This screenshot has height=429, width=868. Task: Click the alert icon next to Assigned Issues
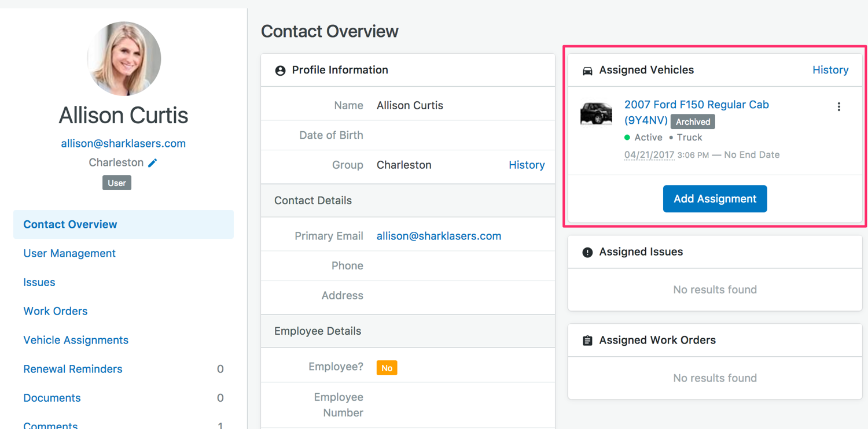click(587, 252)
